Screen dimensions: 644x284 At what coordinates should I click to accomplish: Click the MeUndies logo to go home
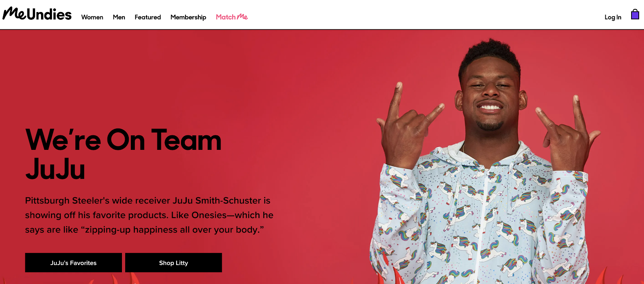coord(37,14)
